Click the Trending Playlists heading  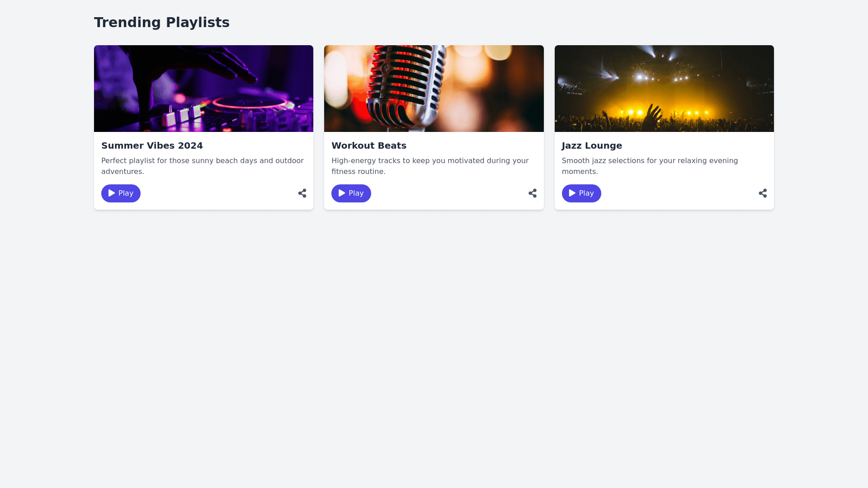[x=162, y=22]
